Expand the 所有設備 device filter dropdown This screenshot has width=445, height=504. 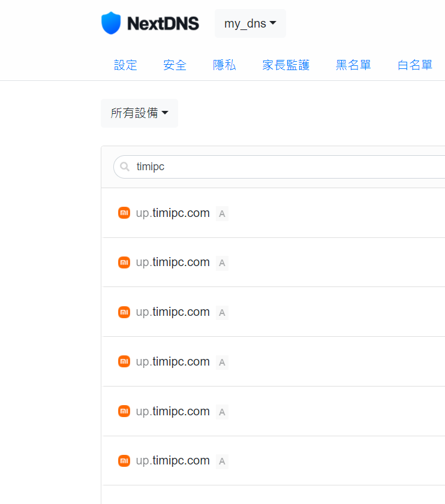coord(139,113)
